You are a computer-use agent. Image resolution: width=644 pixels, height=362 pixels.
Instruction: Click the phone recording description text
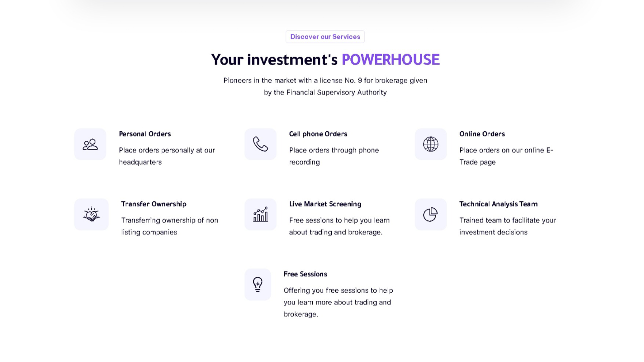pyautogui.click(x=334, y=156)
